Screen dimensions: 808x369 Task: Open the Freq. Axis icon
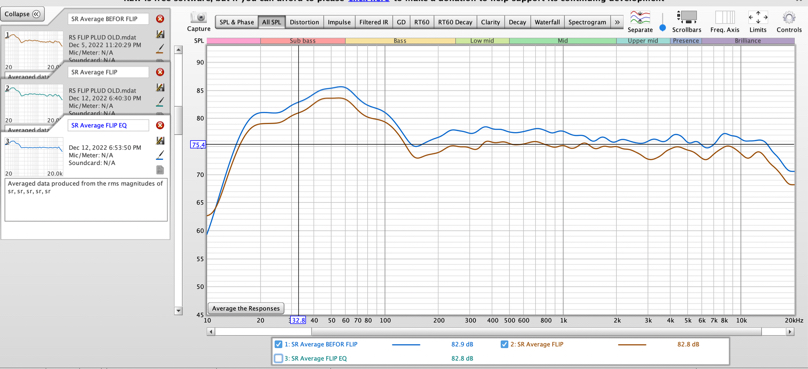tap(725, 18)
